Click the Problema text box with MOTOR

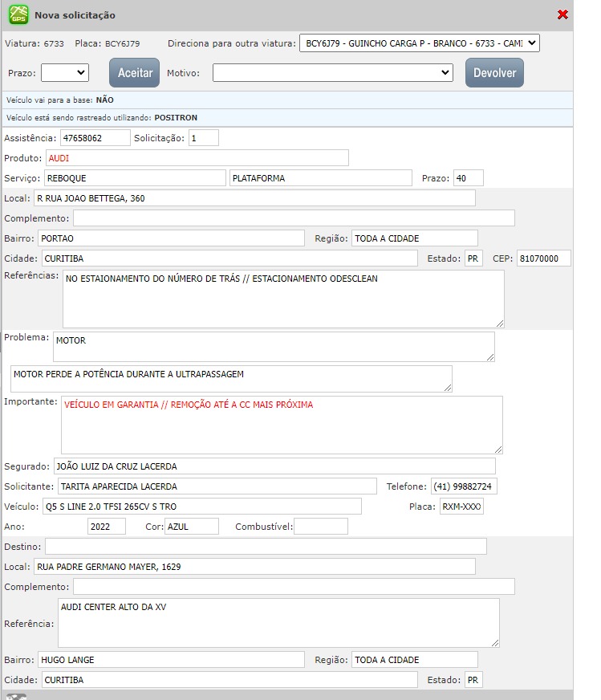[x=274, y=347]
